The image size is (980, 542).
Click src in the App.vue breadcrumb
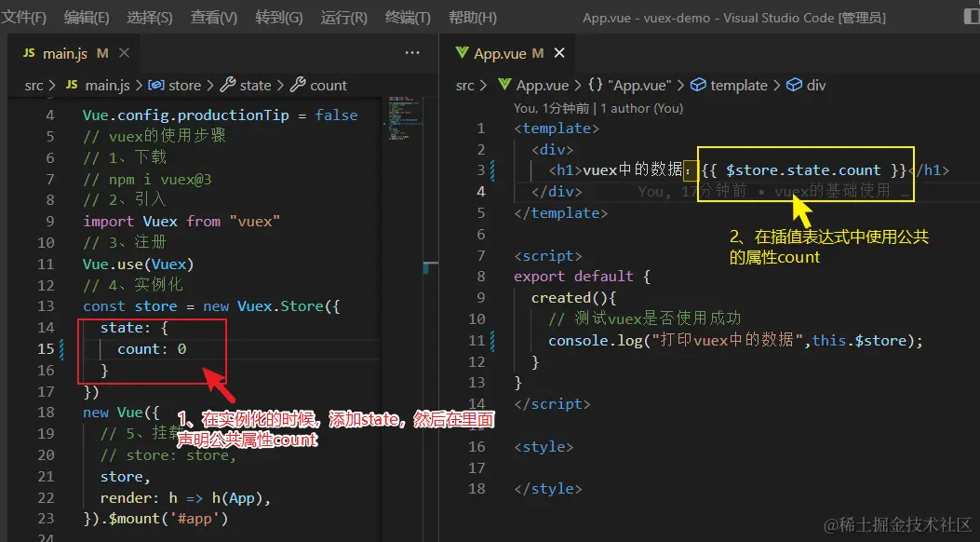[465, 85]
